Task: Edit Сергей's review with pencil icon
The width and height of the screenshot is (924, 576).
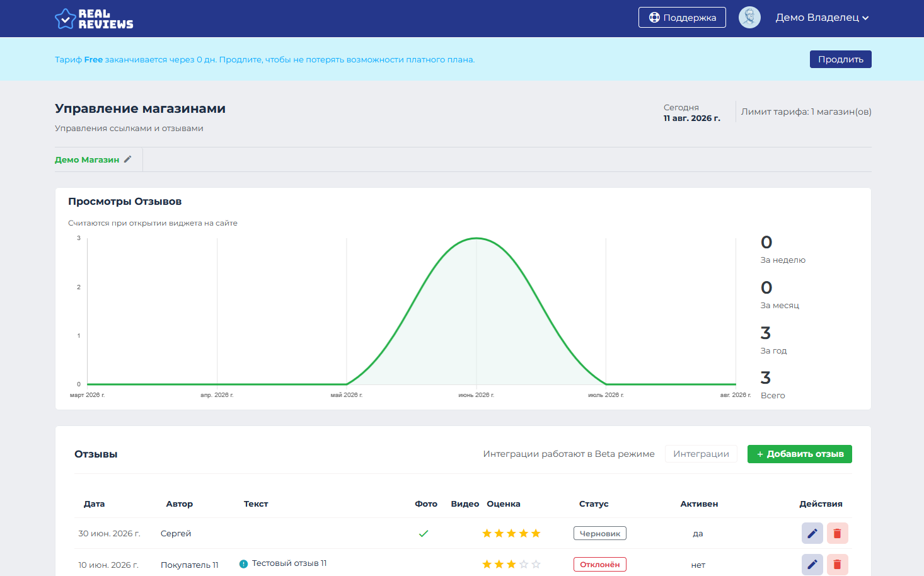Action: 812,533
